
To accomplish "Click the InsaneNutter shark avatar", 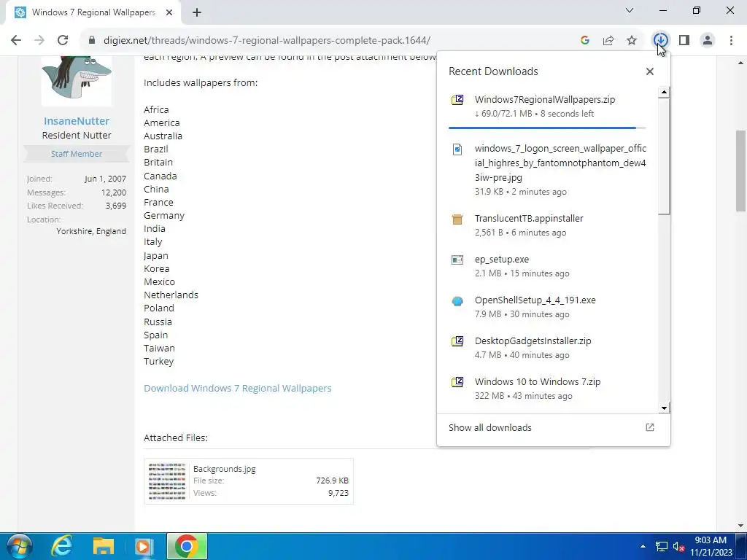I will tap(76, 80).
